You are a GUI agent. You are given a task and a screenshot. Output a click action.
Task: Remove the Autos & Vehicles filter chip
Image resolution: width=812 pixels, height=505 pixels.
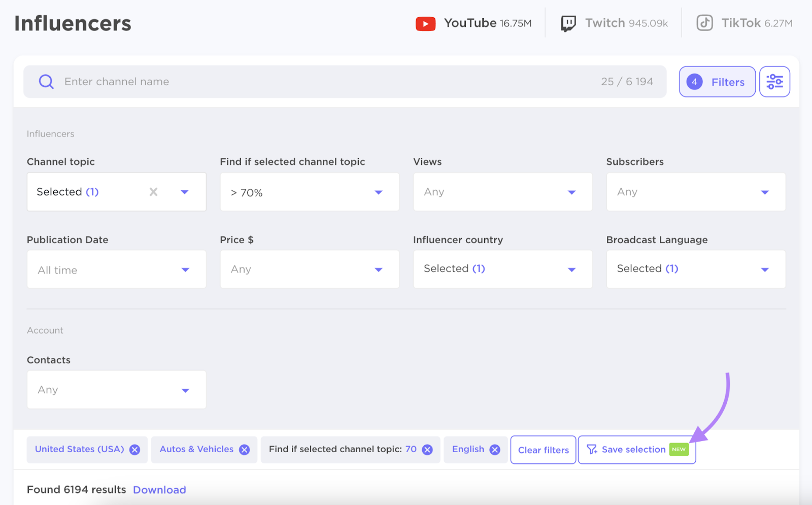click(244, 449)
